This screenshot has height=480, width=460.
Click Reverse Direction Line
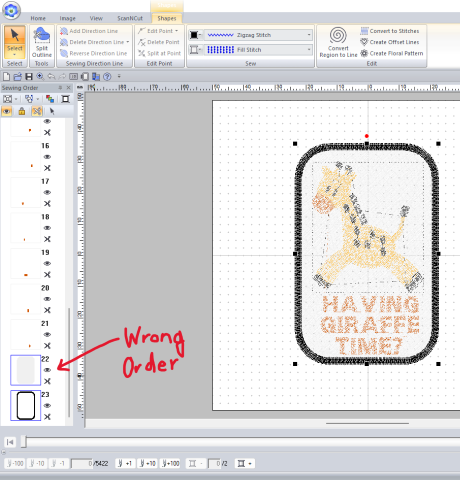click(94, 53)
